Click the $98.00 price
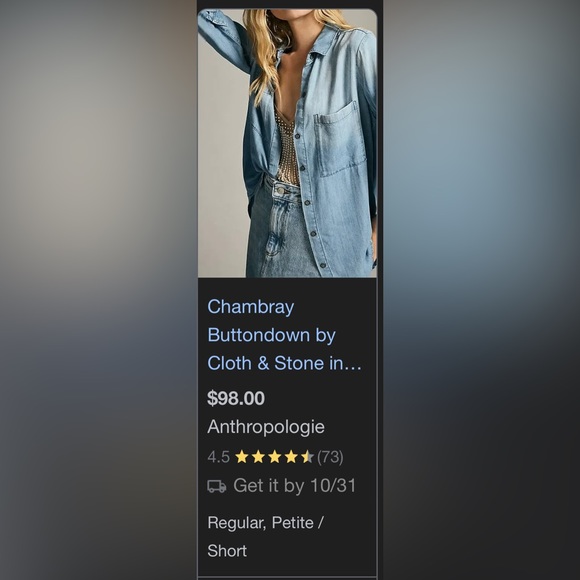The height and width of the screenshot is (580, 580). point(236,398)
